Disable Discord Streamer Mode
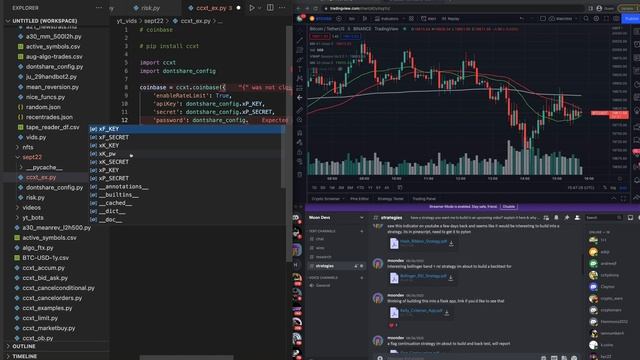The width and height of the screenshot is (640, 360). click(509, 207)
